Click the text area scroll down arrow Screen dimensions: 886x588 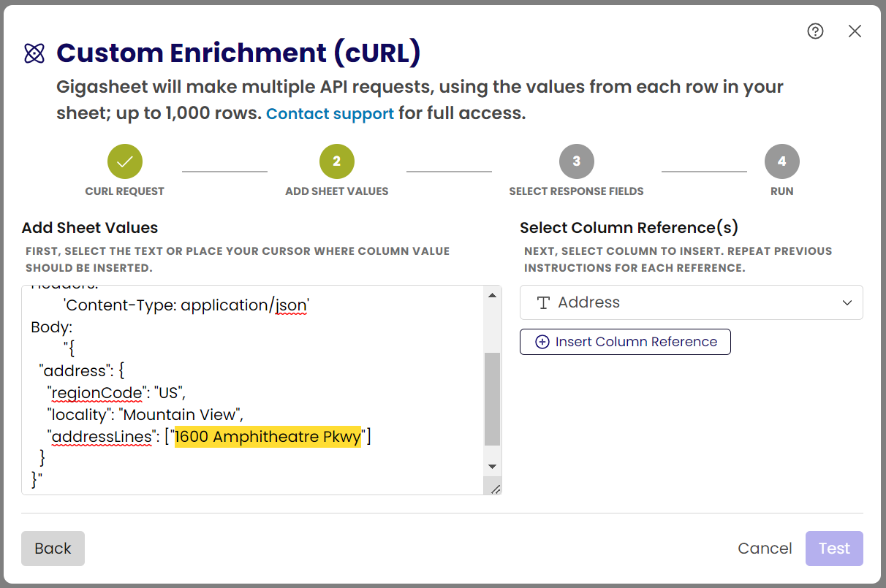492,467
